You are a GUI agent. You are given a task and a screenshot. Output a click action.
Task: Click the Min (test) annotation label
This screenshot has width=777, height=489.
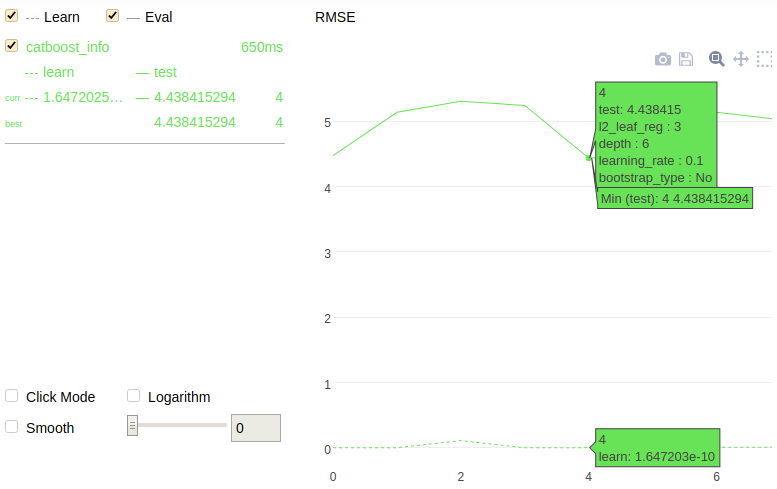(x=674, y=199)
